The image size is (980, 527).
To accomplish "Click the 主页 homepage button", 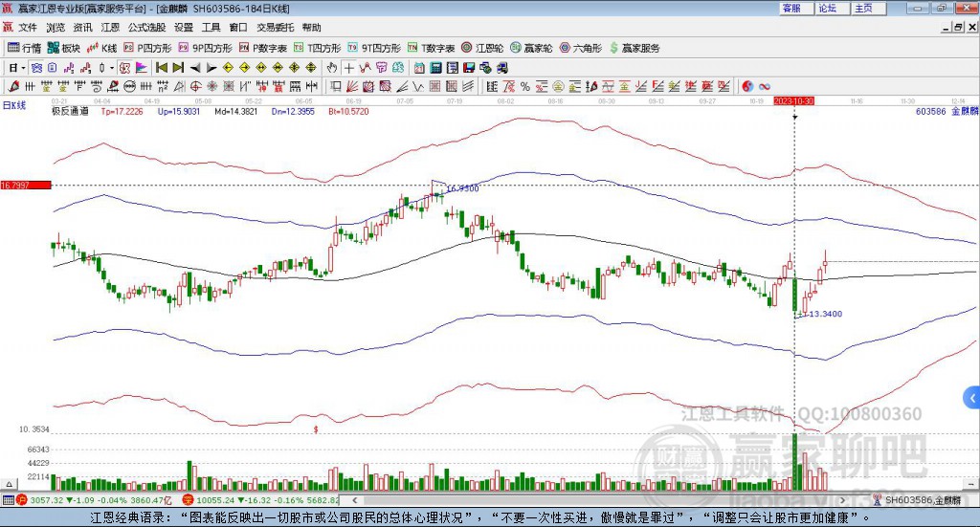I will 868,8.
